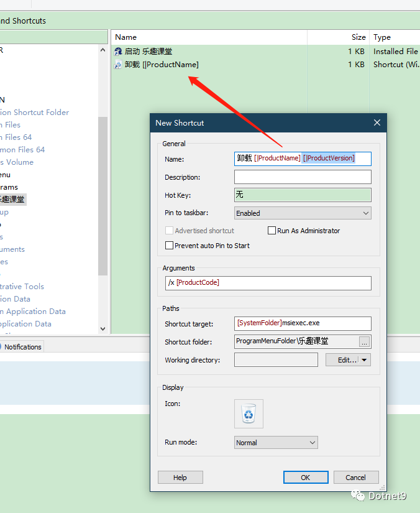Sort by the Type column header
This screenshot has height=513, width=420.
point(395,37)
